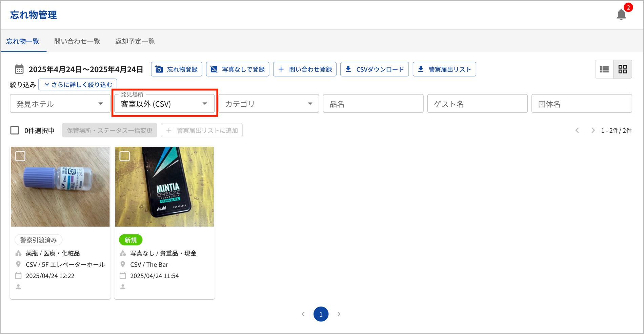The height and width of the screenshot is (334, 644).
Task: Click the 団体名 input field
Action: pyautogui.click(x=582, y=104)
